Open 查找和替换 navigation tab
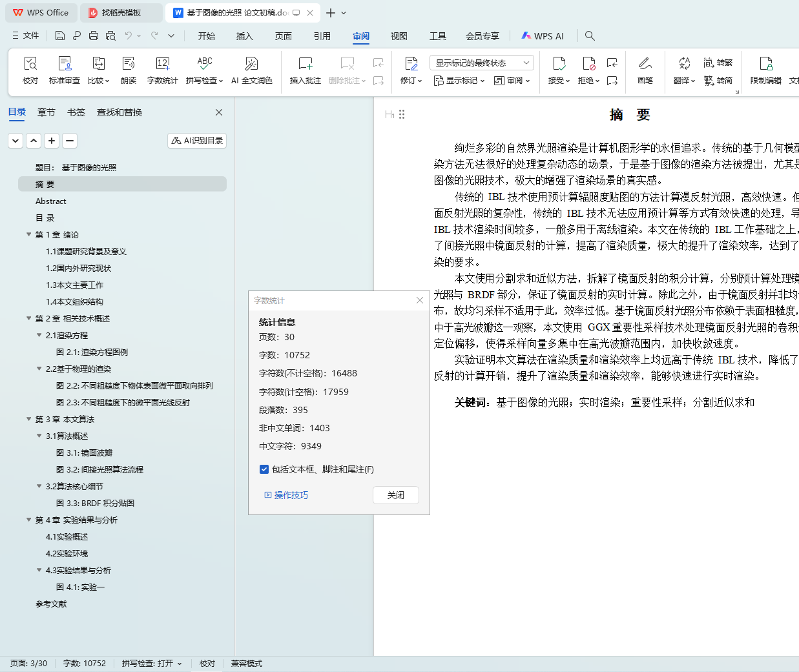Image resolution: width=799 pixels, height=672 pixels. coord(119,112)
